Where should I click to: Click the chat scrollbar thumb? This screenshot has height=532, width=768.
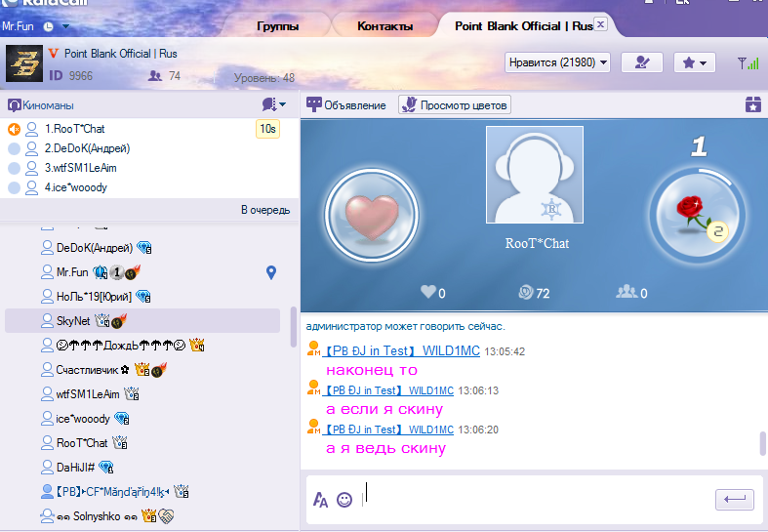coord(762,443)
